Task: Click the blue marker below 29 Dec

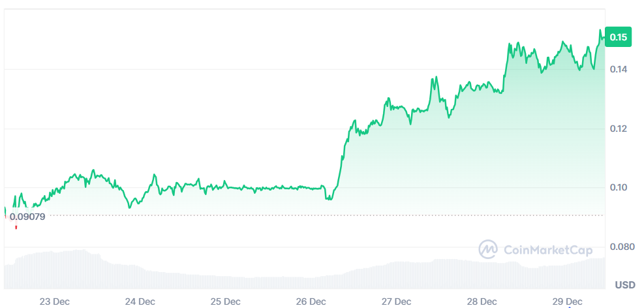Action: (x=568, y=307)
